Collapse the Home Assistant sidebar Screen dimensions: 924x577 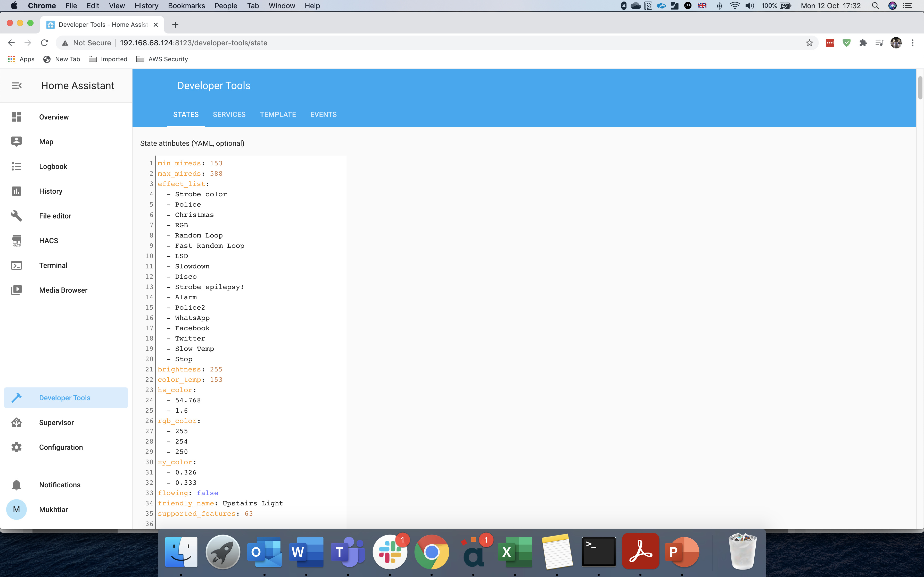16,85
